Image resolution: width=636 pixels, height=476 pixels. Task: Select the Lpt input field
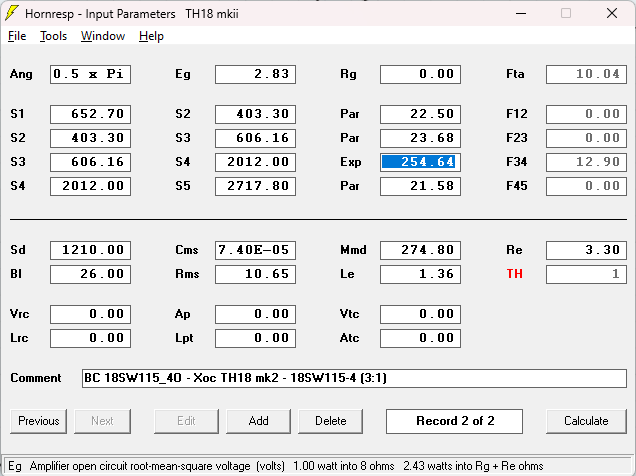point(256,338)
